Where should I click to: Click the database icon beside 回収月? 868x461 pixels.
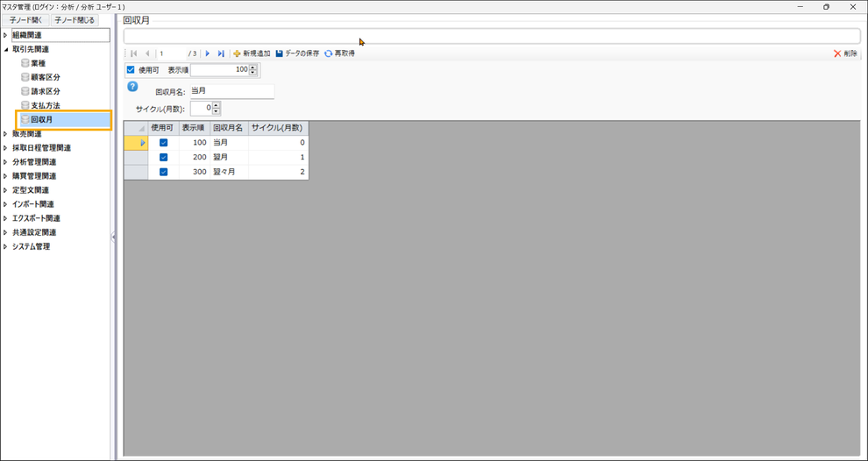pyautogui.click(x=25, y=119)
